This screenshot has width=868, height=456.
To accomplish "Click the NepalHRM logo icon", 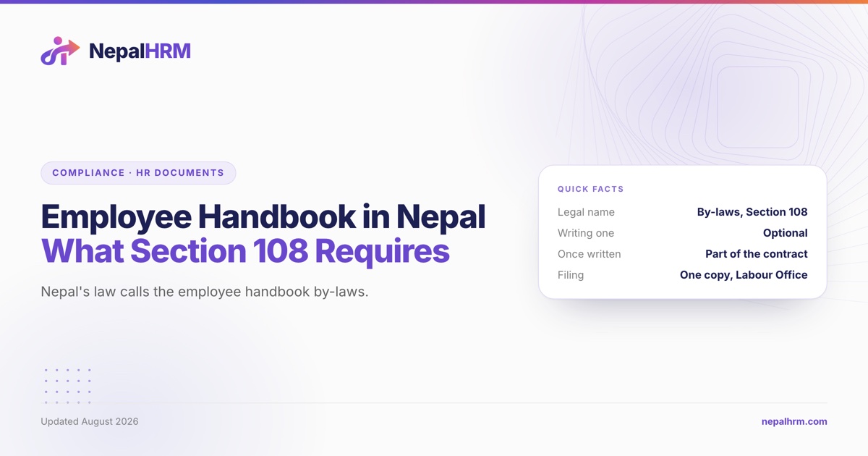I will click(60, 51).
